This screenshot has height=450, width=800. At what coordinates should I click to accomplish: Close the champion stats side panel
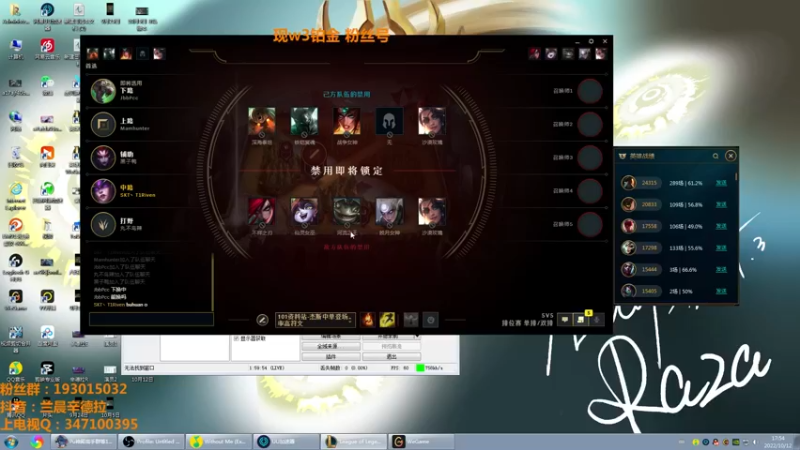731,156
